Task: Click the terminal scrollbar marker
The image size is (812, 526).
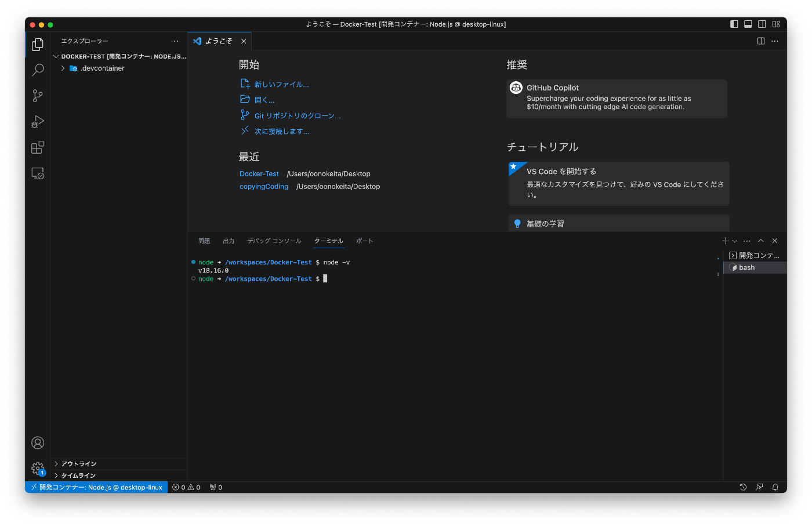Action: [x=718, y=274]
